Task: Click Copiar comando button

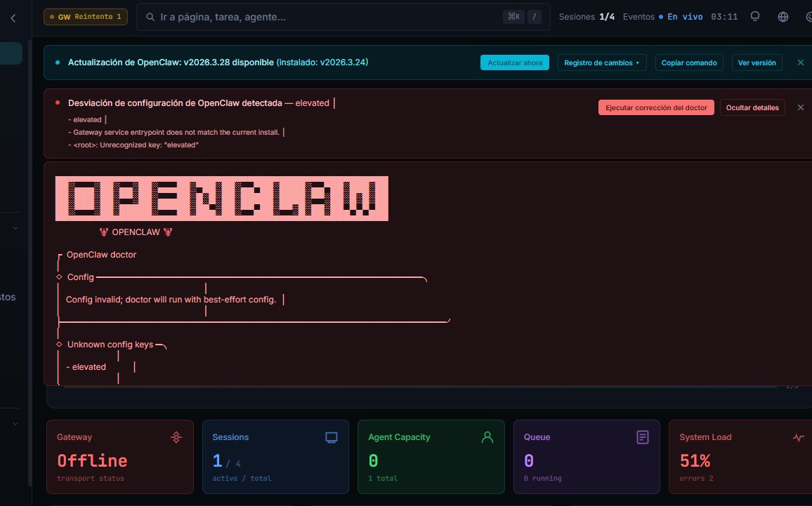Action: (x=689, y=62)
